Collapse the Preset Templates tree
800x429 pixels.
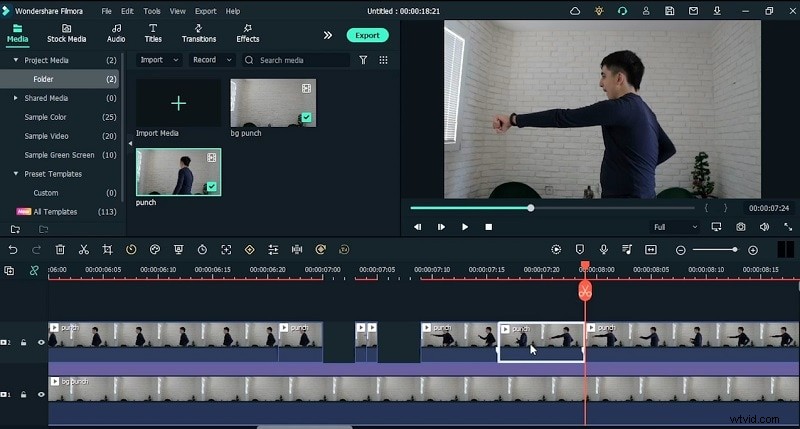(x=16, y=174)
